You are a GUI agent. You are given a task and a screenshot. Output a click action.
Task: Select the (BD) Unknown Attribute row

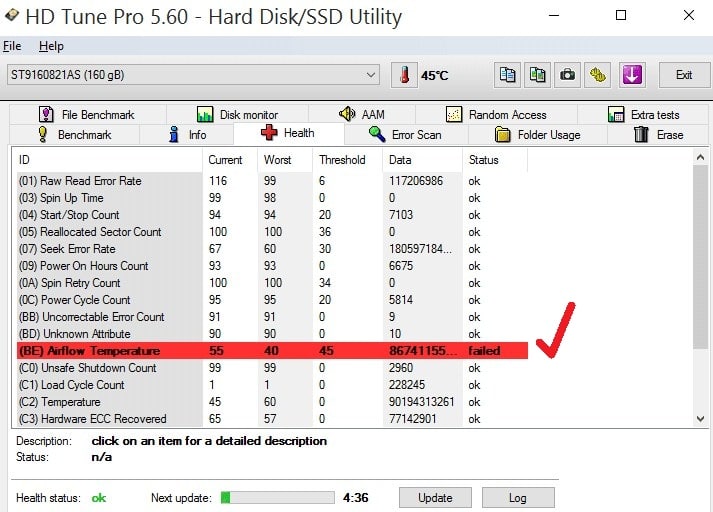point(272,334)
